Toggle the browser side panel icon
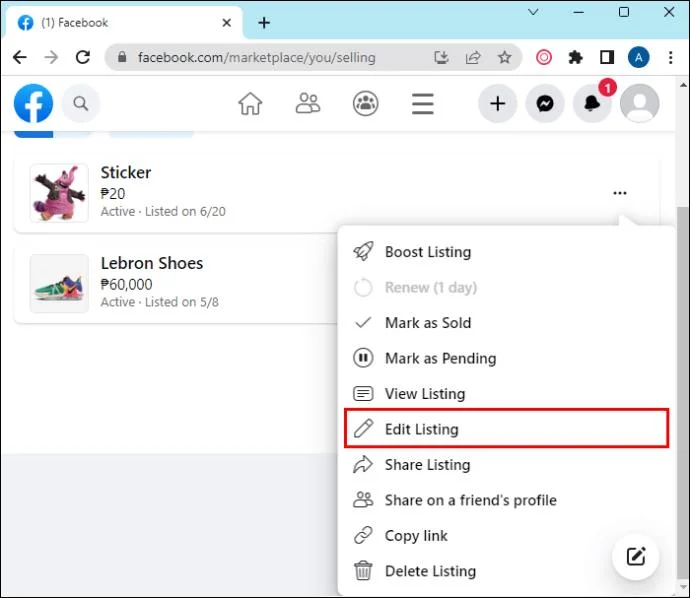Image resolution: width=690 pixels, height=598 pixels. coord(607,57)
